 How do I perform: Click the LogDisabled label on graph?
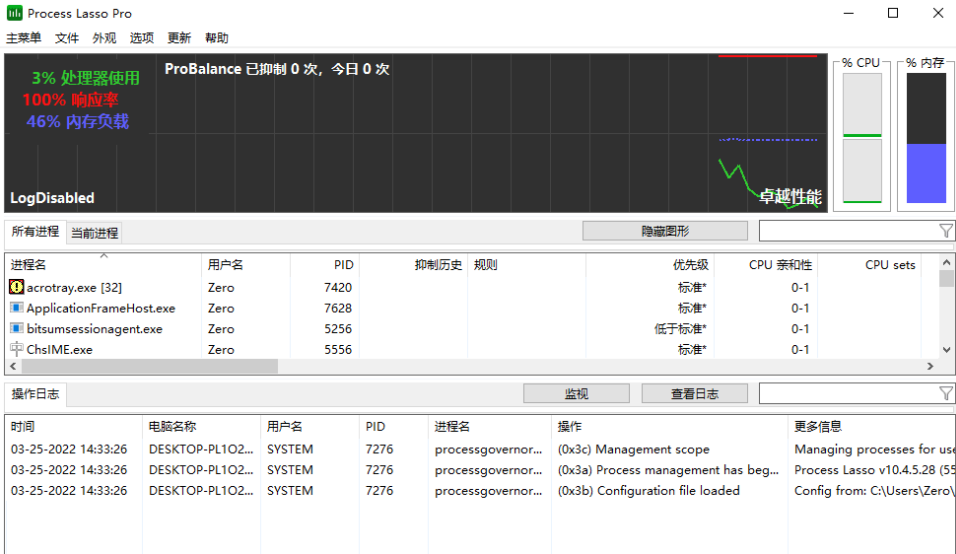52,197
